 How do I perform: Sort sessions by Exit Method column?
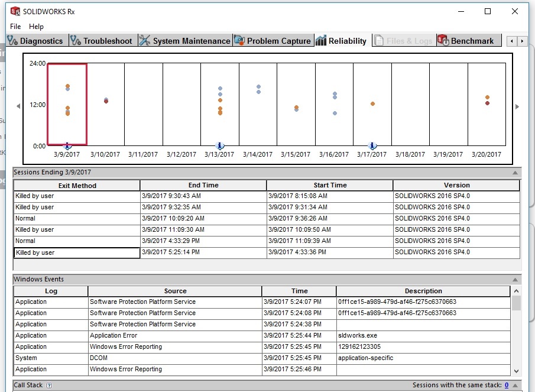(x=77, y=186)
